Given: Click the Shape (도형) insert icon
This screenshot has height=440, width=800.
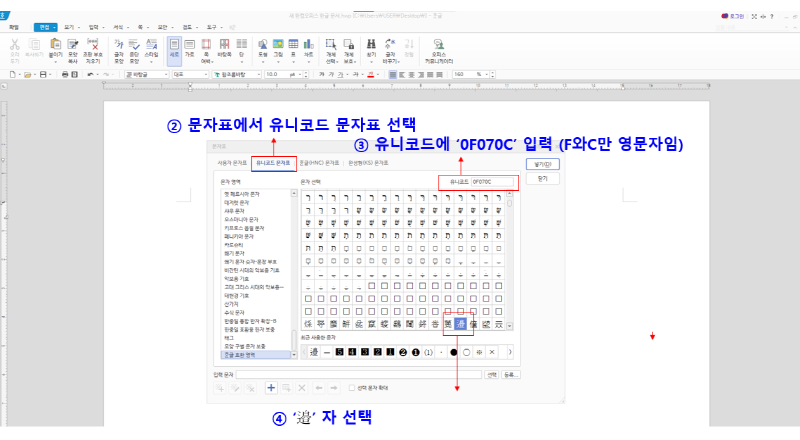Looking at the screenshot, I should click(x=263, y=44).
